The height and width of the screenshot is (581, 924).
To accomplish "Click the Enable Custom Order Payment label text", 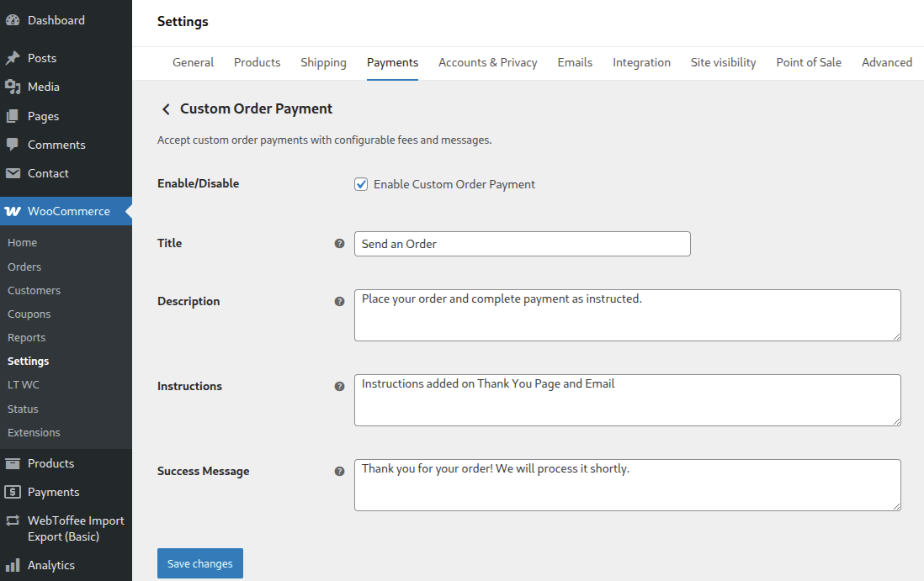I will click(454, 185).
